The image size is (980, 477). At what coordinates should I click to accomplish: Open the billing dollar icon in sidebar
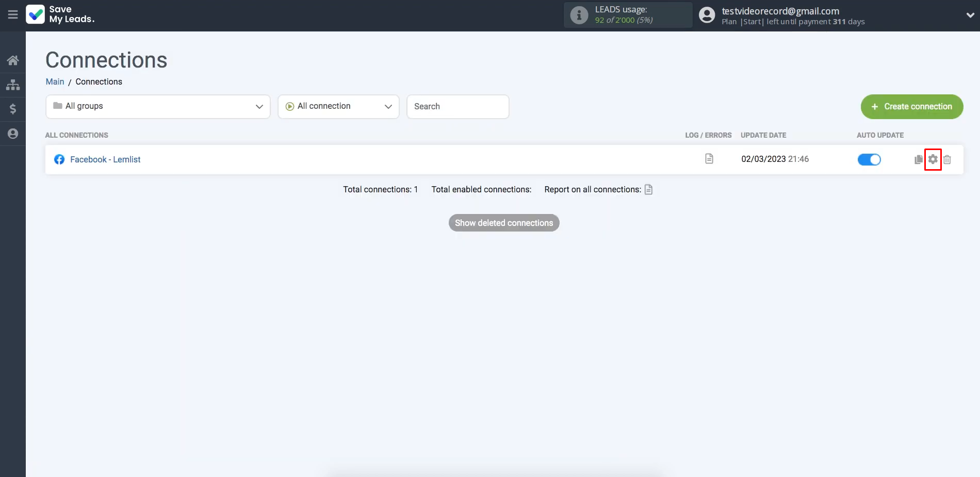click(x=13, y=109)
